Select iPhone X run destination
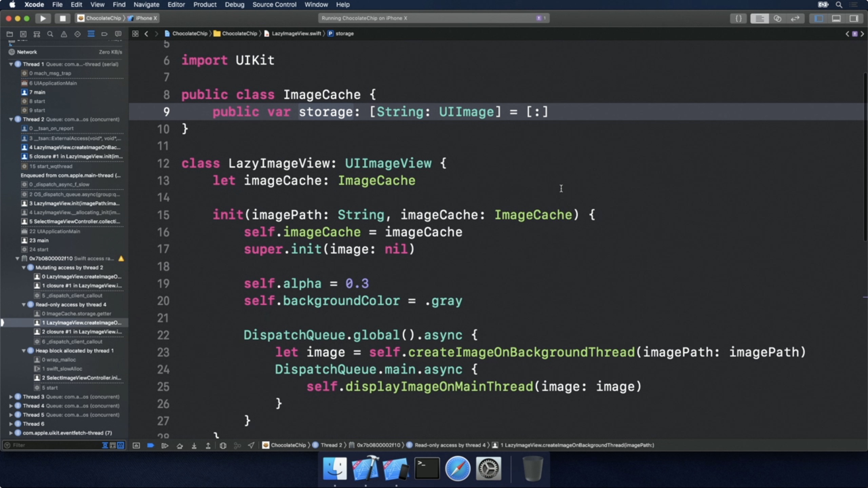Viewport: 868px width, 488px height. pyautogui.click(x=146, y=18)
